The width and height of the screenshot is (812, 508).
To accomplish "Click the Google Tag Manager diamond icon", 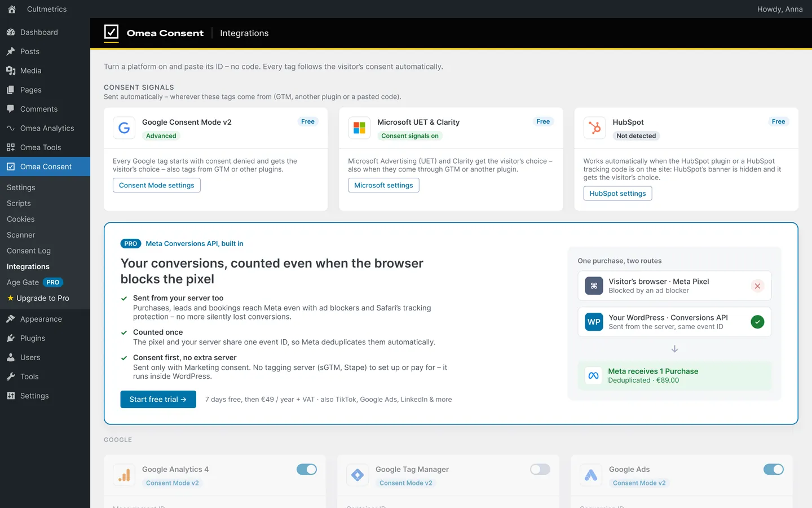I will 358,475.
